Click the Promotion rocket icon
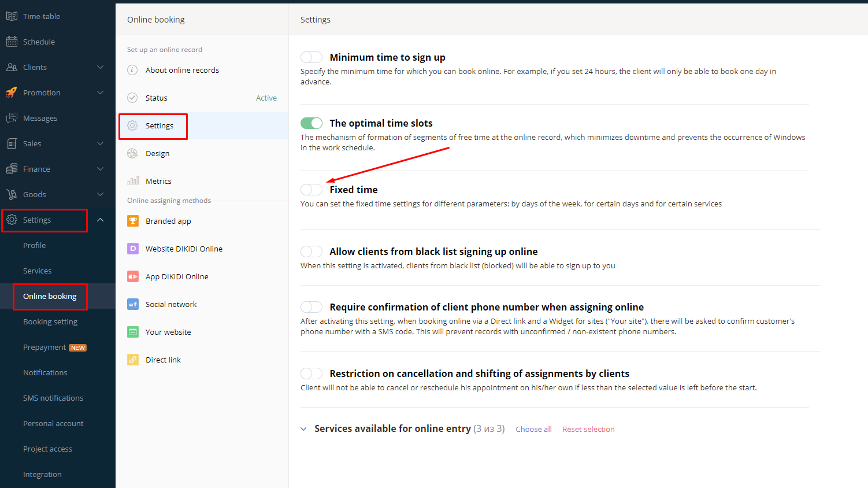The width and height of the screenshot is (868, 488). tap(12, 93)
